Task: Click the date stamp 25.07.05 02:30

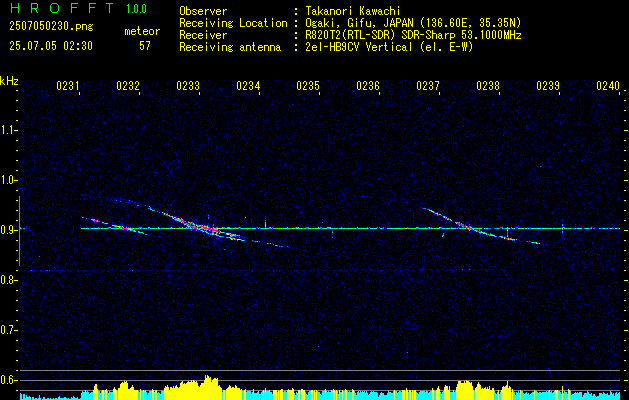Action: tap(51, 46)
